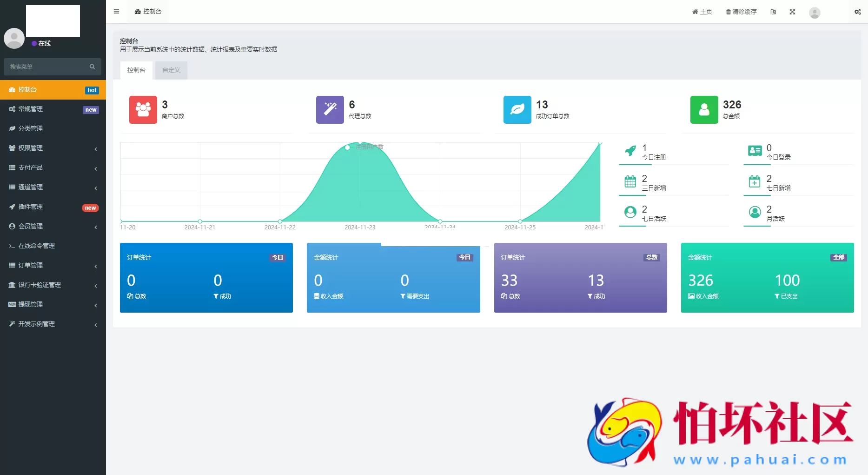Click the chart data point at 2024-11-23 peak
The image size is (868, 475).
359,143
